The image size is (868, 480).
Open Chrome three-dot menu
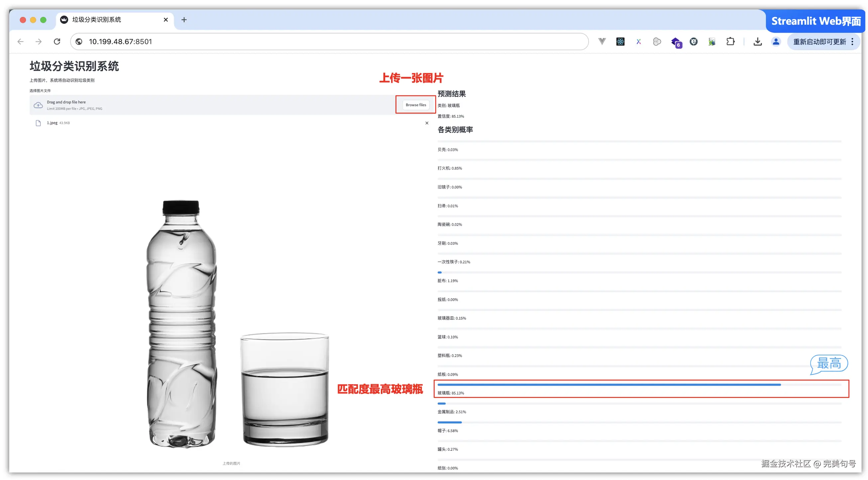852,42
